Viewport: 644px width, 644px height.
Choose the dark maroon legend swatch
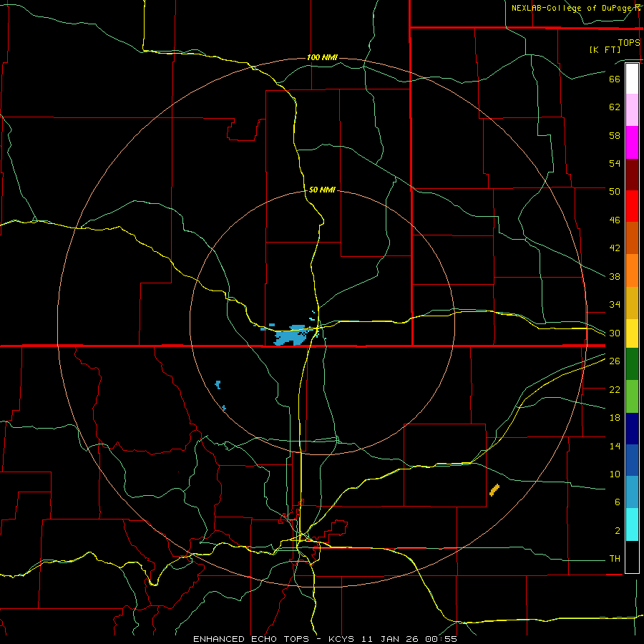632,175
